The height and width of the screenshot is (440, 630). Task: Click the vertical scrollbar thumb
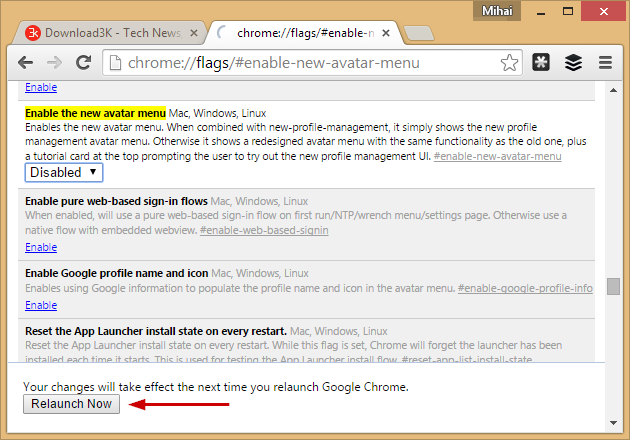pos(612,272)
